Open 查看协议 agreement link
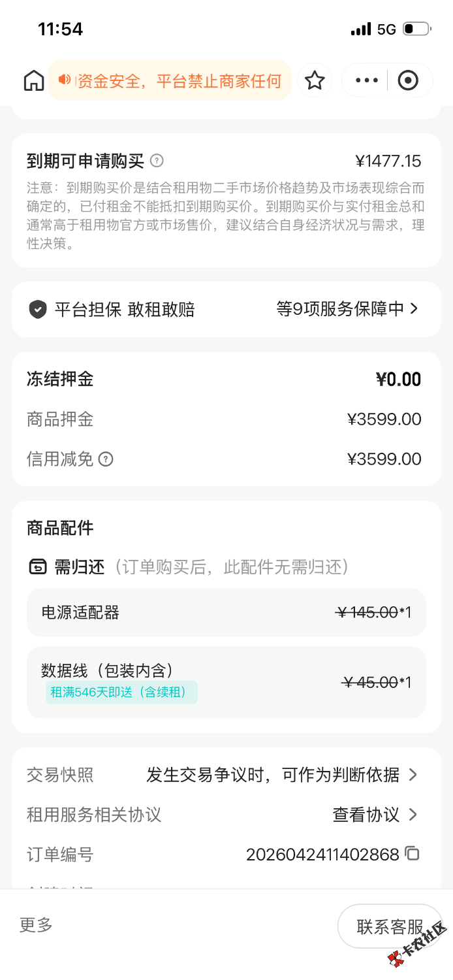 pos(375,815)
